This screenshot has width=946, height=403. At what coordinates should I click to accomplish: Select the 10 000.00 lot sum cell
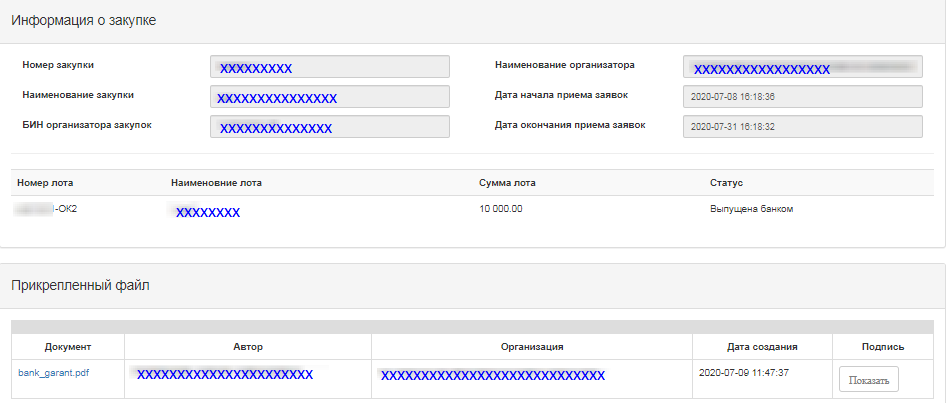pyautogui.click(x=501, y=209)
